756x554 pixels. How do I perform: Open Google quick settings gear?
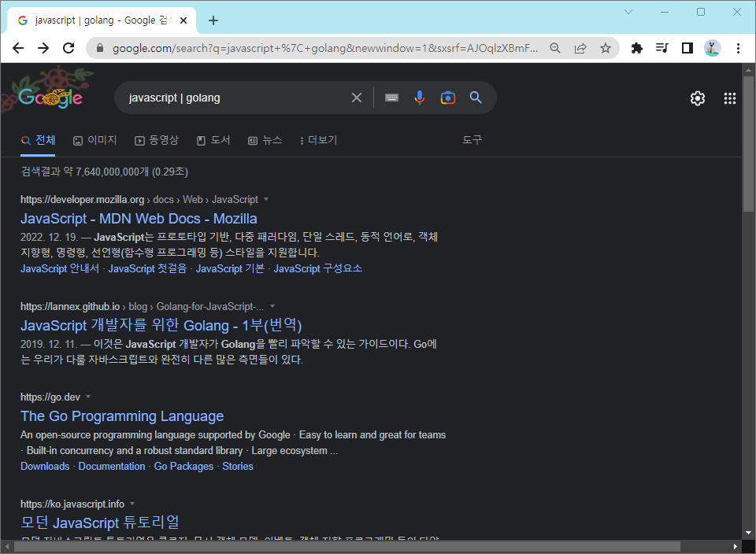coord(697,98)
